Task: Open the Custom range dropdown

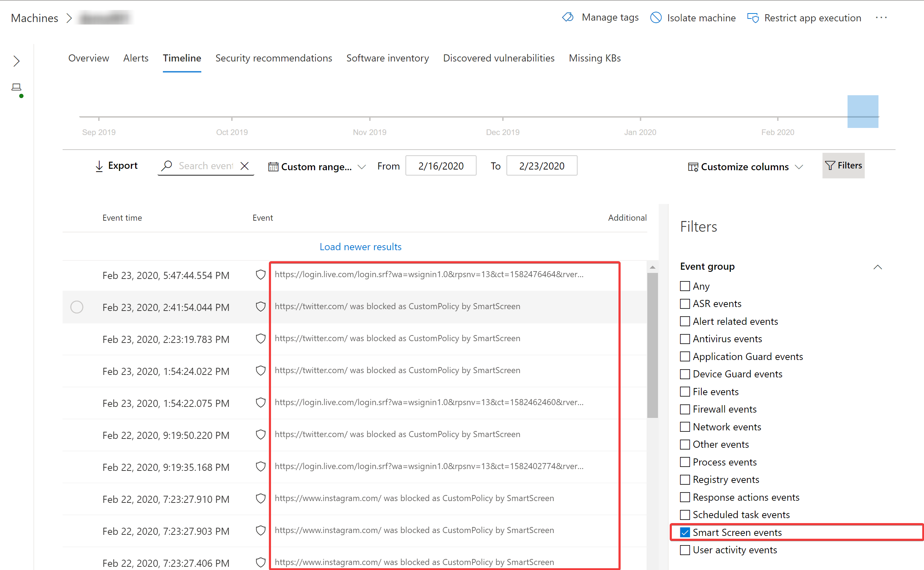Action: [317, 166]
